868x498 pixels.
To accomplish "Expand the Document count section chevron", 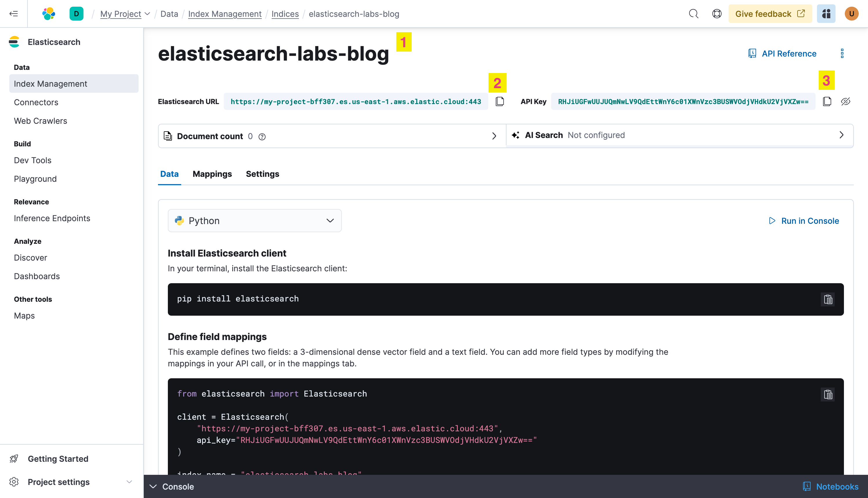I will tap(494, 136).
